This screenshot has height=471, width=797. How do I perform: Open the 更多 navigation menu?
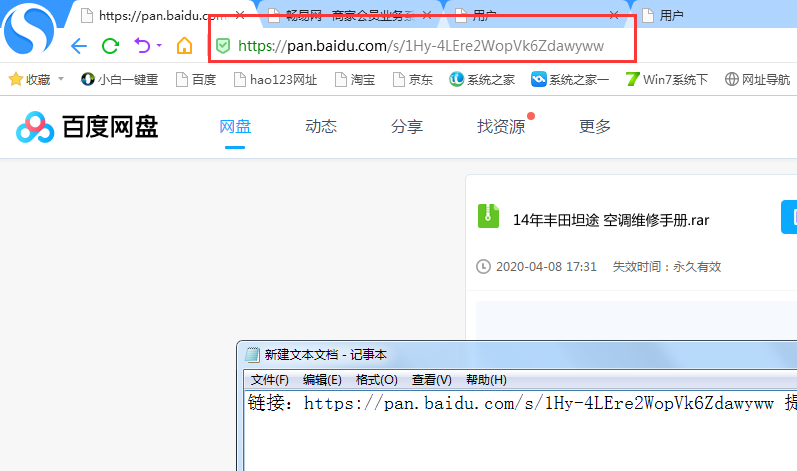coord(595,127)
